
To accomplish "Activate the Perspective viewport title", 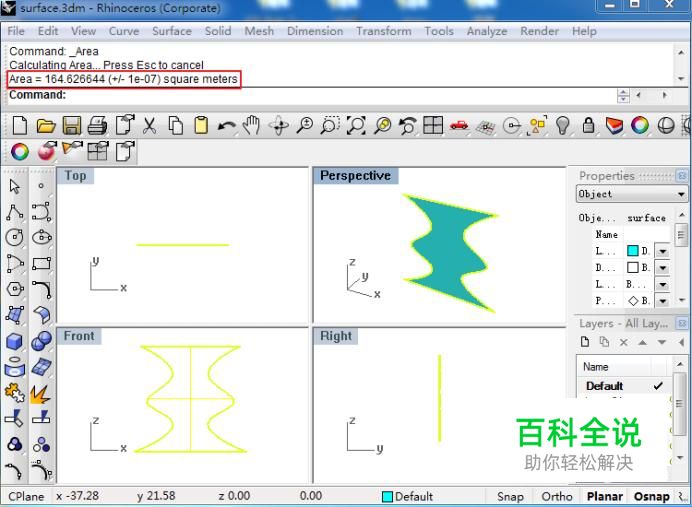I will point(355,176).
